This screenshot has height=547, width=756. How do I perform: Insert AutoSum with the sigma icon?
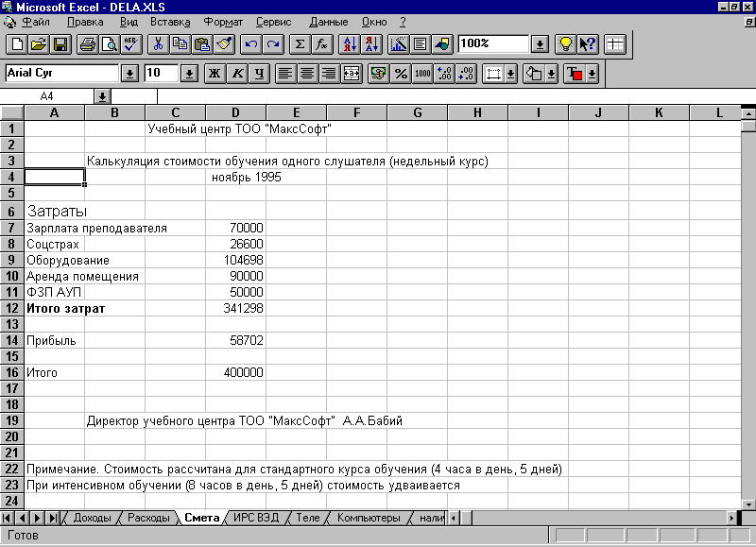(300, 44)
